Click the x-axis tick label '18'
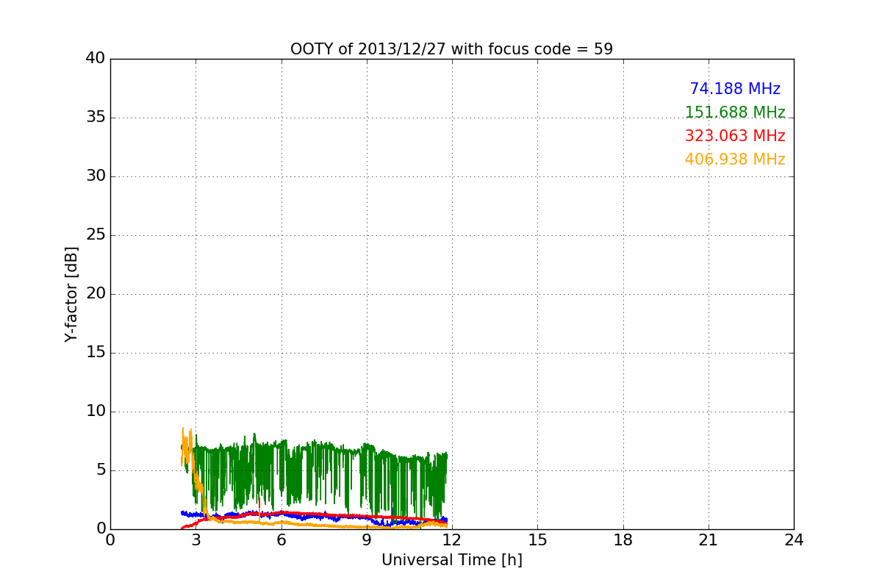This screenshot has height=588, width=882. point(623,540)
